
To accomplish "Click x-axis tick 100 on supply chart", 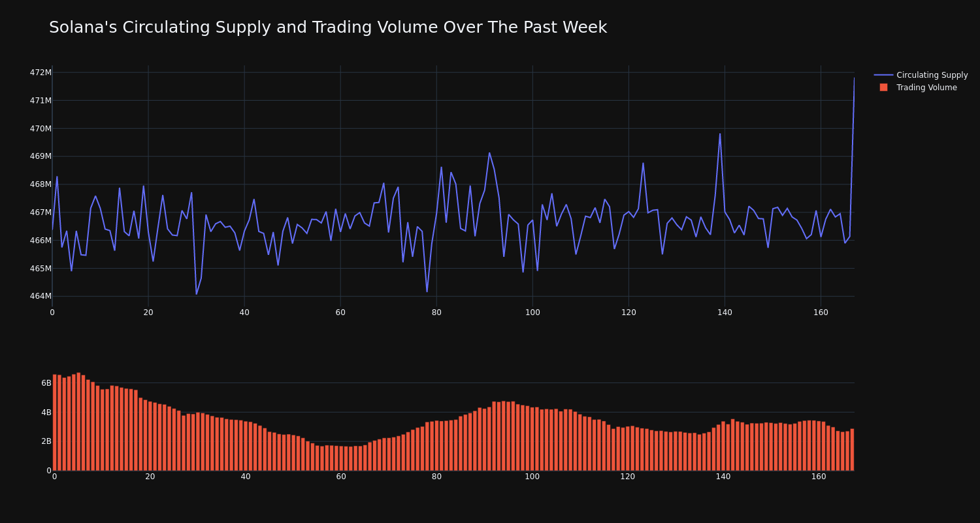I will click(532, 312).
